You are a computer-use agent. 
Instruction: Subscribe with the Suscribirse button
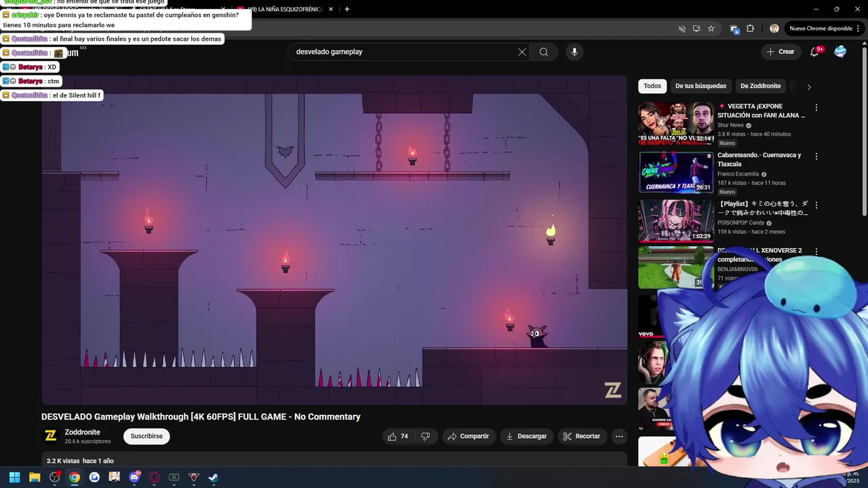146,436
